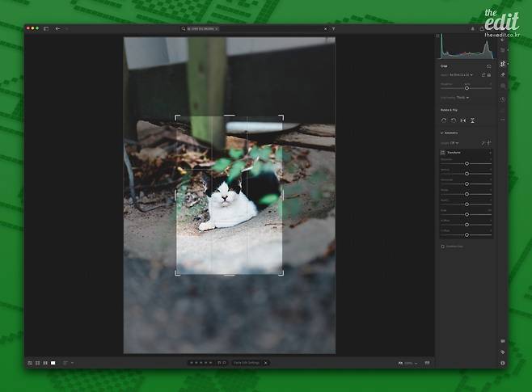Toggle the aspect ratio lock icon
This screenshot has width=532, height=392.
[x=489, y=74]
